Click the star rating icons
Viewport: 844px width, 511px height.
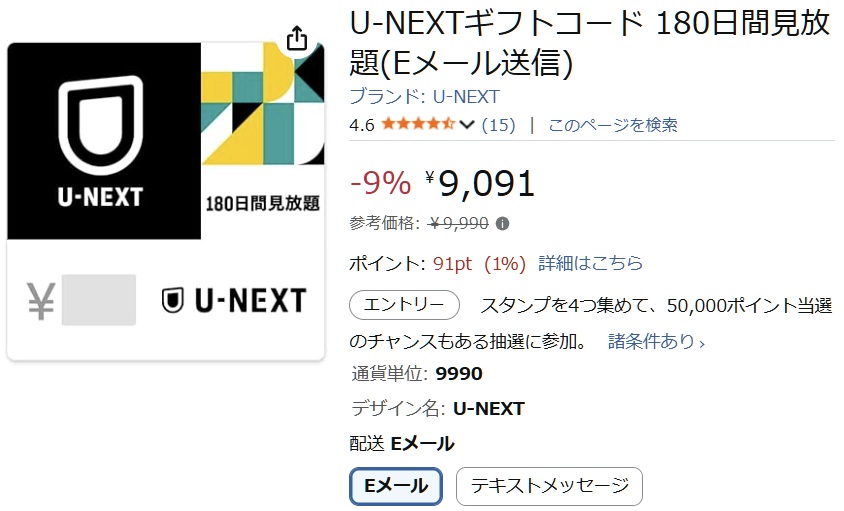coord(418,125)
